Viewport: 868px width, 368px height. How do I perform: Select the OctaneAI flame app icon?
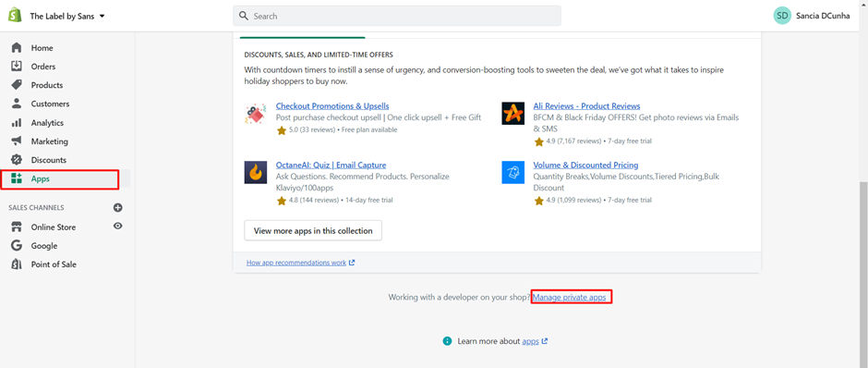pos(255,172)
